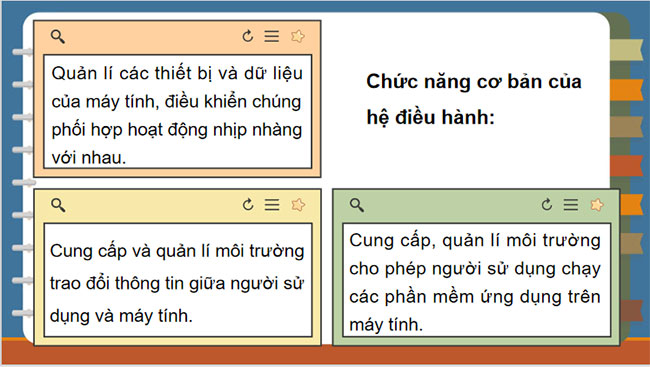650x367 pixels.
Task: Click the magnifier icon in the orange card
Action: click(x=58, y=36)
